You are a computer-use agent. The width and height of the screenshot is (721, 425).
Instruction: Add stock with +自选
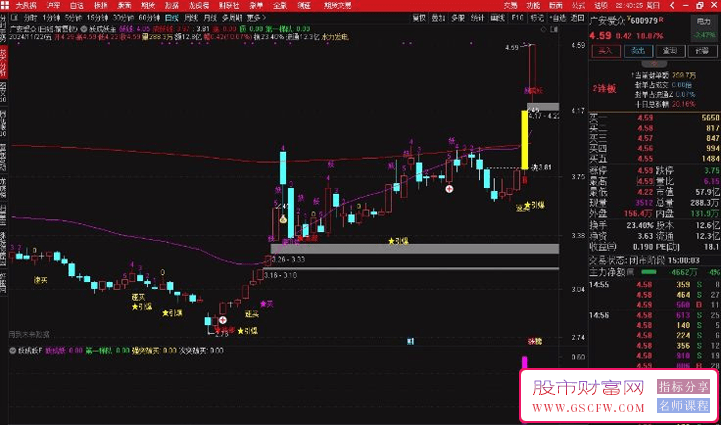(557, 18)
